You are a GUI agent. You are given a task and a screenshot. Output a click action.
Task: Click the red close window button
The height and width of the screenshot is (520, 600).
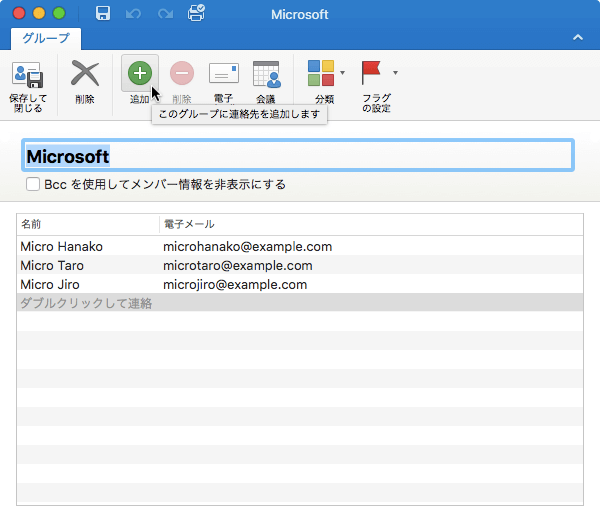tap(19, 13)
